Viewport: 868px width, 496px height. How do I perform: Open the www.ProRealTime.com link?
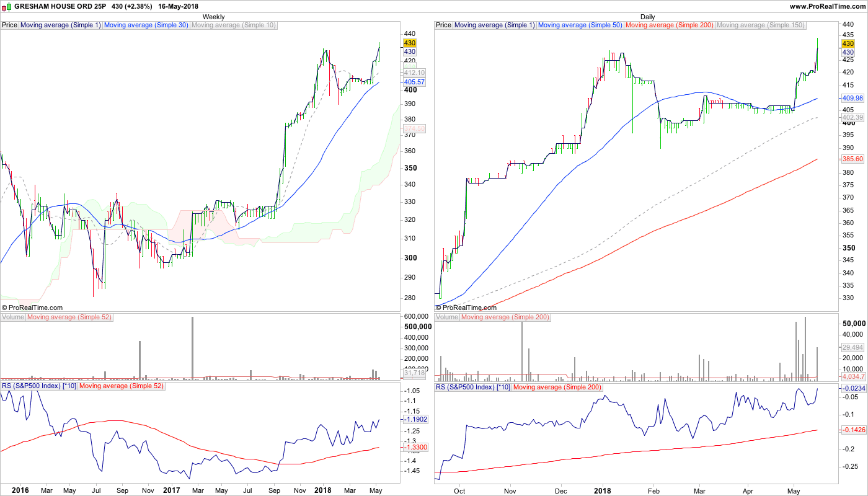click(x=827, y=6)
